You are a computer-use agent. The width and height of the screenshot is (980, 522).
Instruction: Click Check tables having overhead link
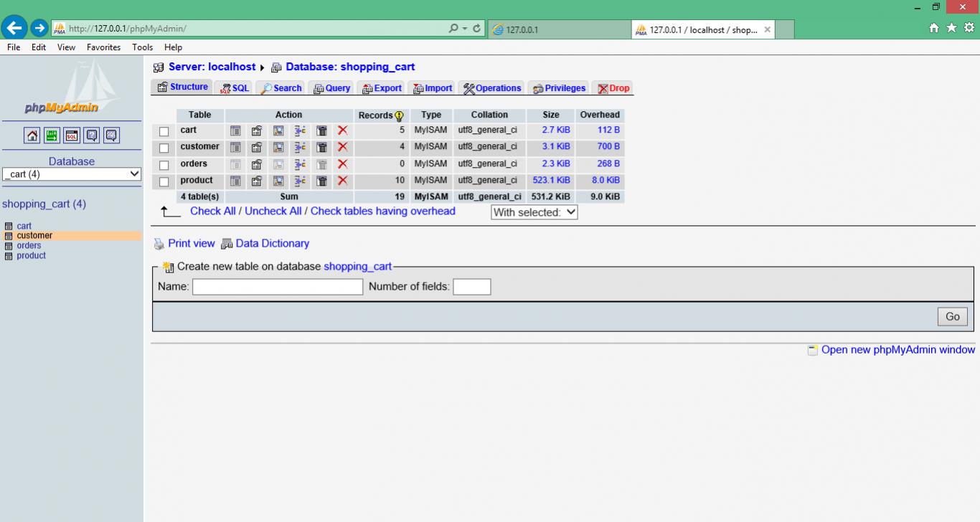point(382,211)
